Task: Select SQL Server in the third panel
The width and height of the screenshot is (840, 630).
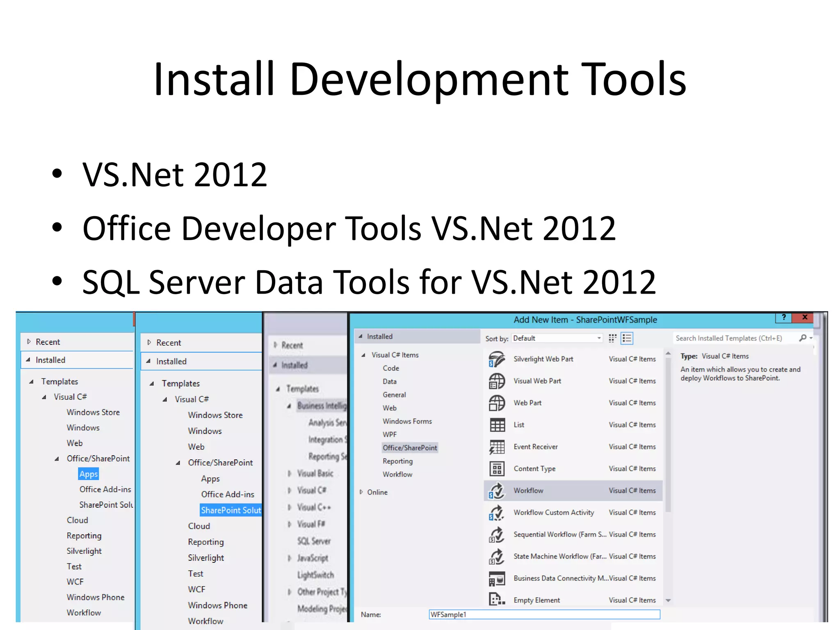Action: tap(314, 541)
